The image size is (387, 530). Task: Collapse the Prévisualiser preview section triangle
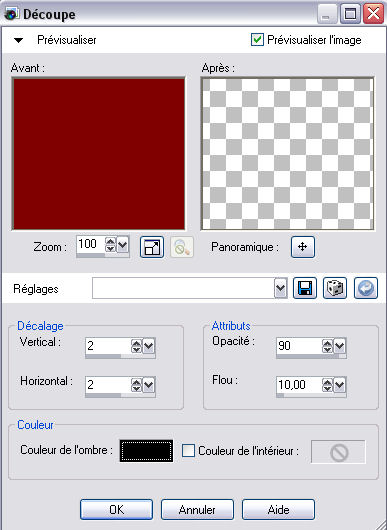click(18, 41)
